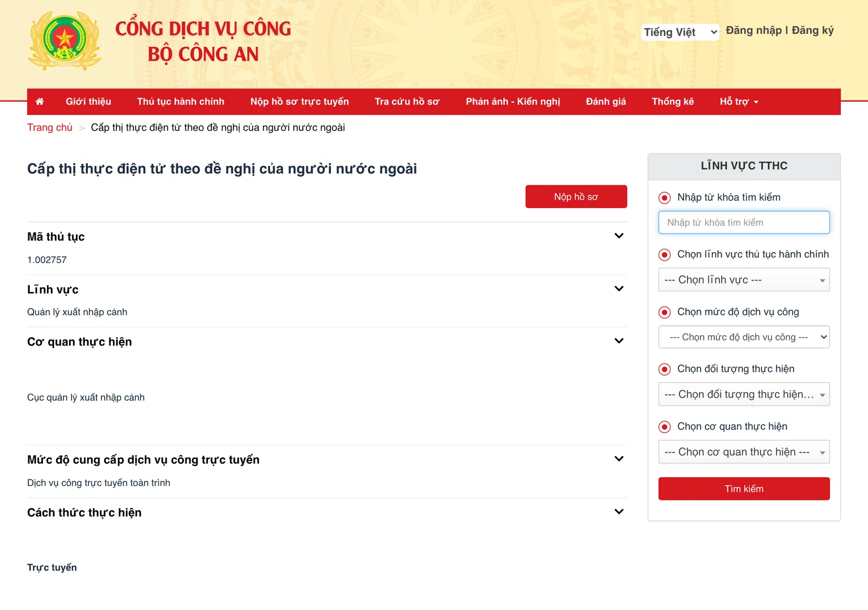868x610 pixels.
Task: Open the 'Chọn cơ quan thực hiện' dropdown
Action: click(x=744, y=452)
